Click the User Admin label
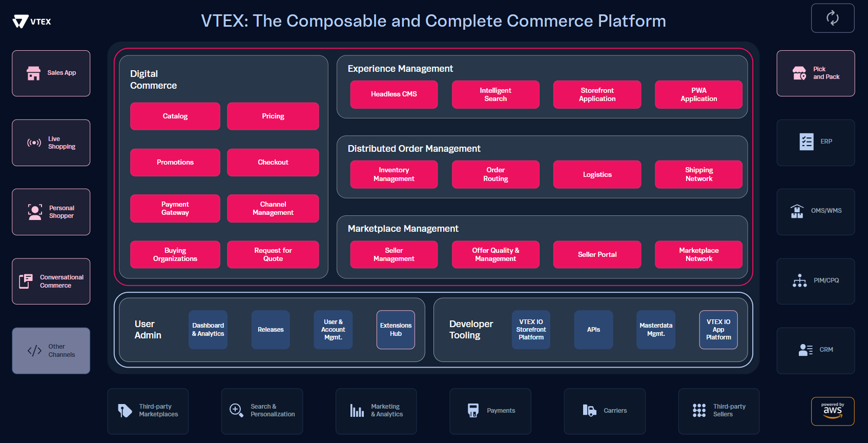 click(x=148, y=330)
